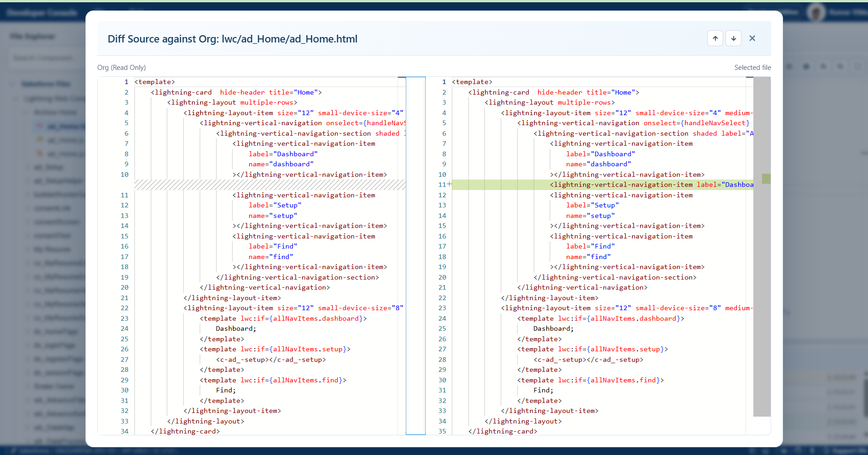
Task: Click </lightning-card> on Selected file line 35
Action: [x=503, y=431]
